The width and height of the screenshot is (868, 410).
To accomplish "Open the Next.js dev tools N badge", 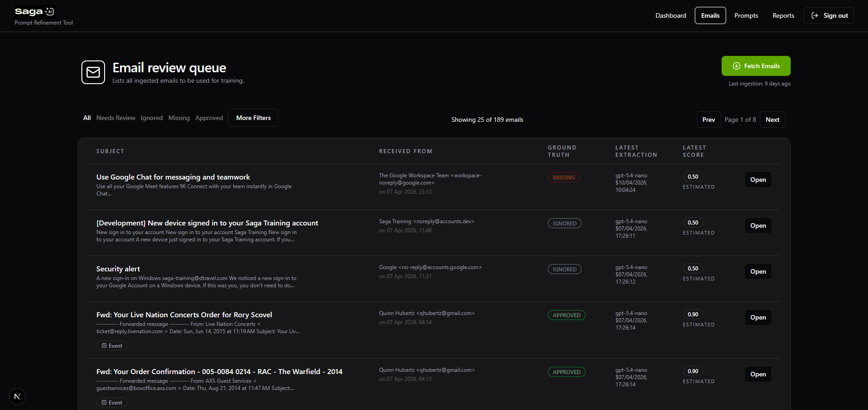I will pyautogui.click(x=17, y=396).
